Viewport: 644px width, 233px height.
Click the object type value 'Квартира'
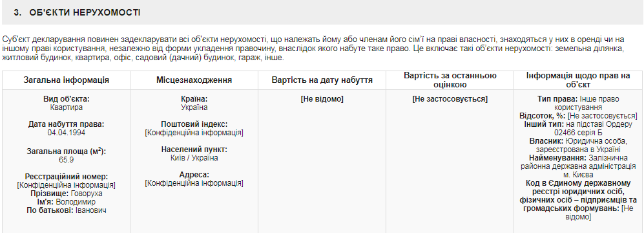66,107
